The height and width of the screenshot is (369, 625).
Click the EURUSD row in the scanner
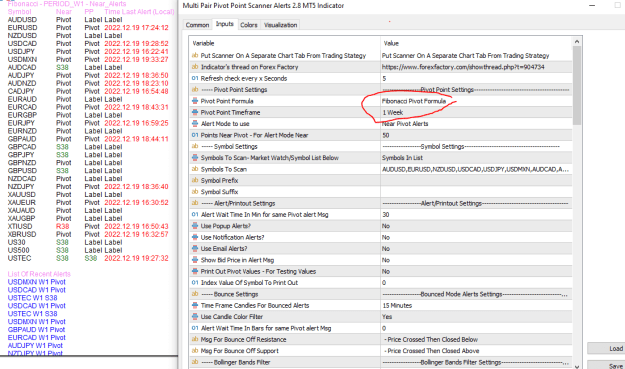88,27
